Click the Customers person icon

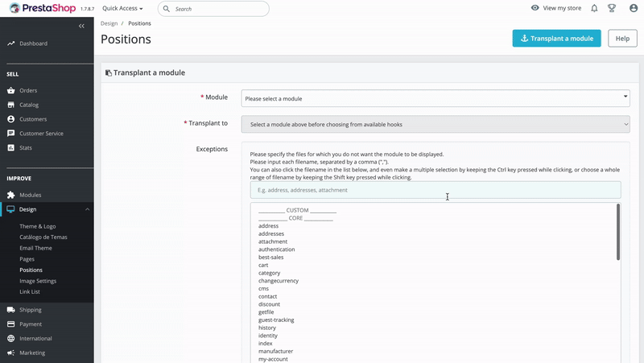(x=10, y=119)
